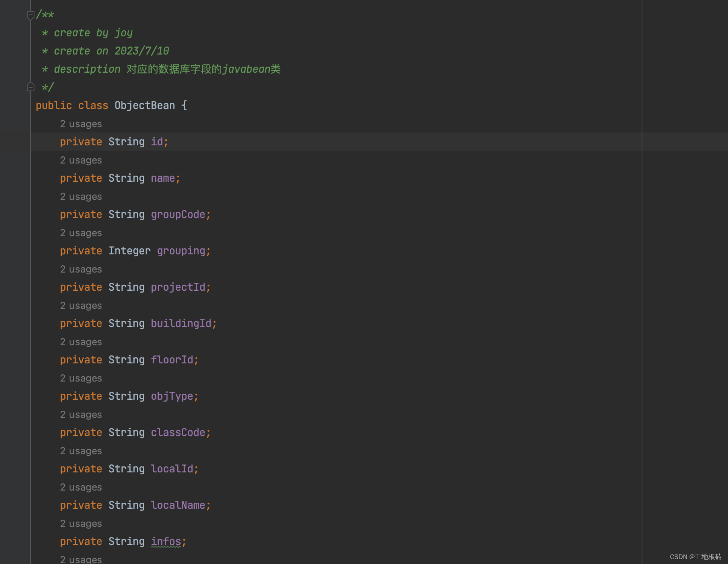The height and width of the screenshot is (564, 728).
Task: Open the 2 usages hint above localId field
Action: click(x=81, y=451)
